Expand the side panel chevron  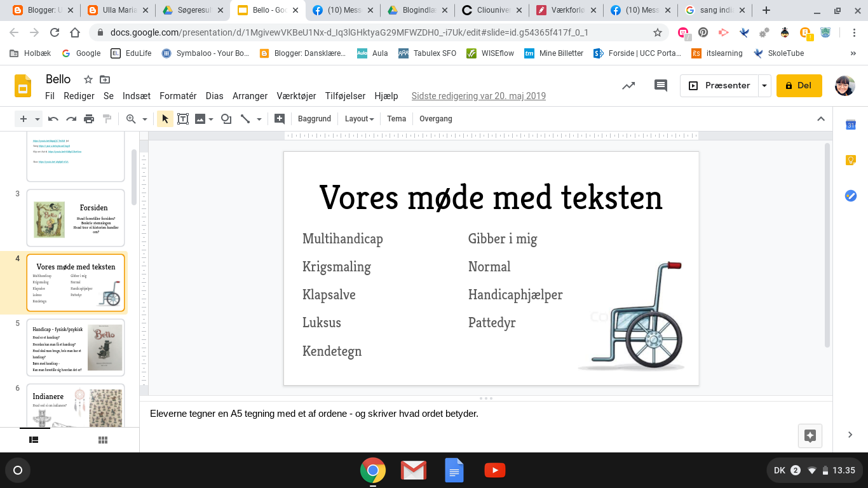click(x=850, y=435)
